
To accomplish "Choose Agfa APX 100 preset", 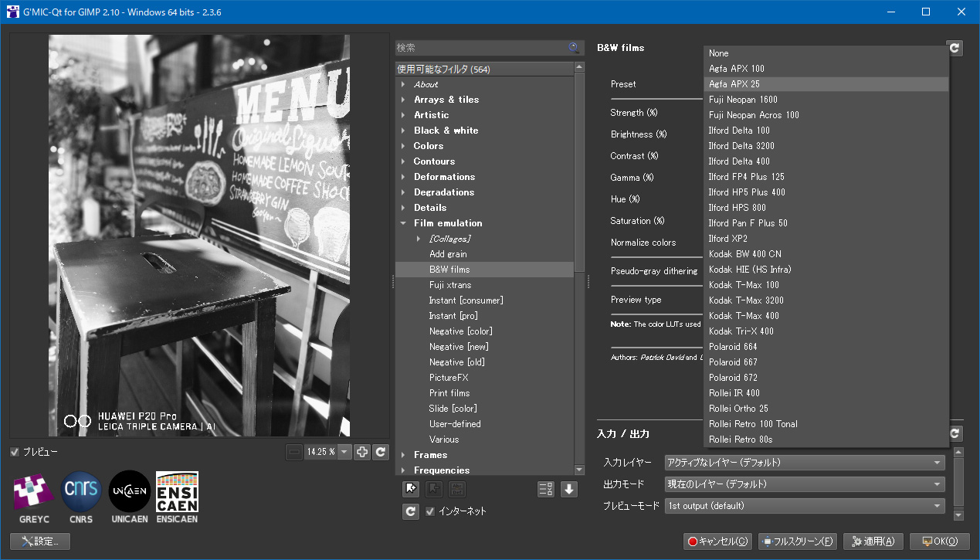I will pyautogui.click(x=826, y=69).
